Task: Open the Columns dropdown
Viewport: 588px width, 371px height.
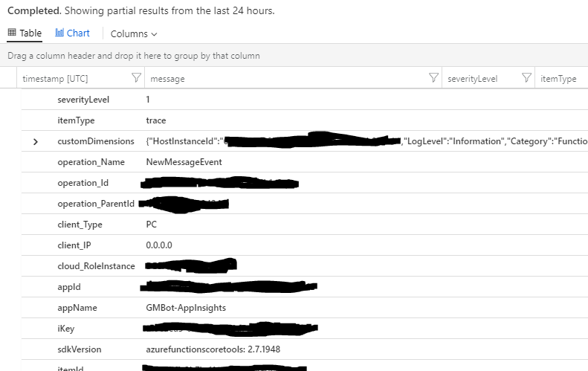Action: pos(134,33)
